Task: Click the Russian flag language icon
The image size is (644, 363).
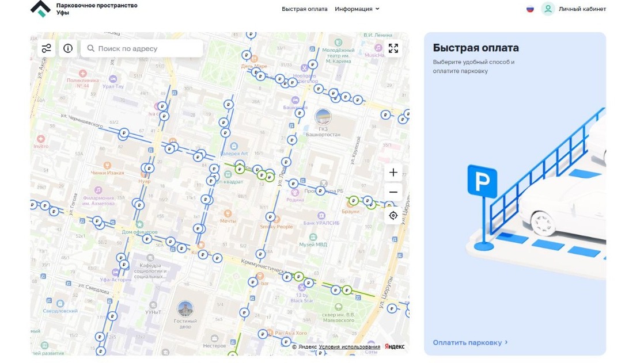Action: pyautogui.click(x=530, y=9)
